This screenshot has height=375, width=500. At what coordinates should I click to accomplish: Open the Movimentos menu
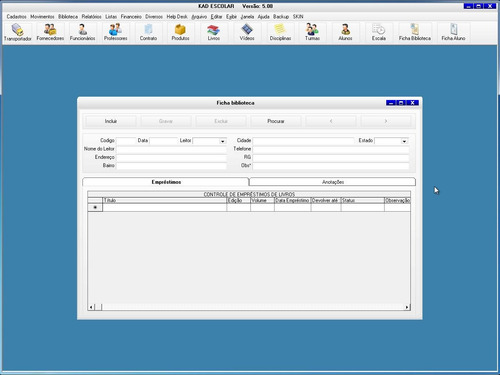42,16
